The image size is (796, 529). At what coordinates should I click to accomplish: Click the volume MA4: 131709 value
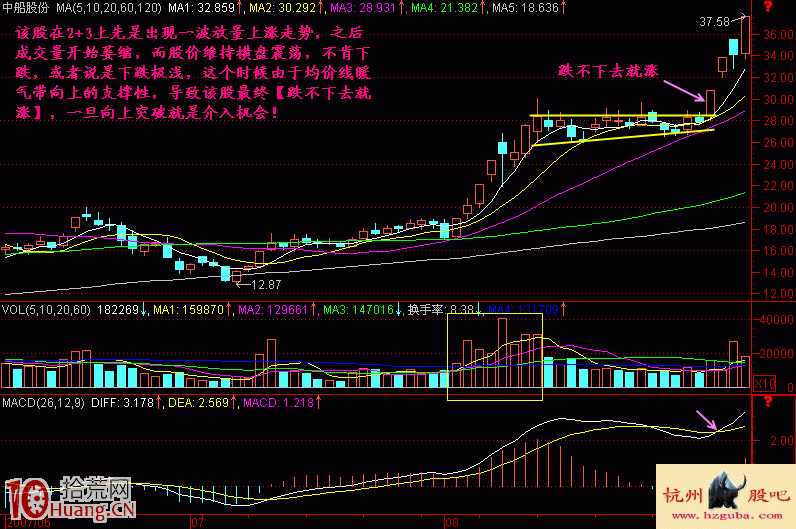[x=523, y=310]
